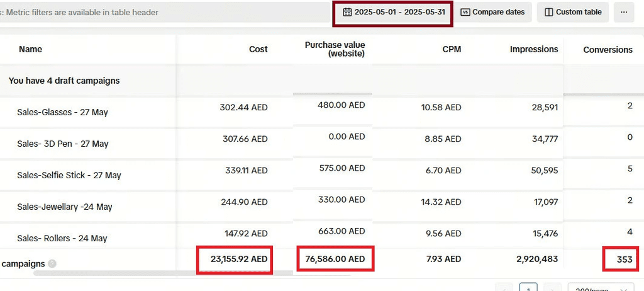The height and width of the screenshot is (291, 644).
Task: Expand the 4 draft campaigns row
Action: point(64,81)
